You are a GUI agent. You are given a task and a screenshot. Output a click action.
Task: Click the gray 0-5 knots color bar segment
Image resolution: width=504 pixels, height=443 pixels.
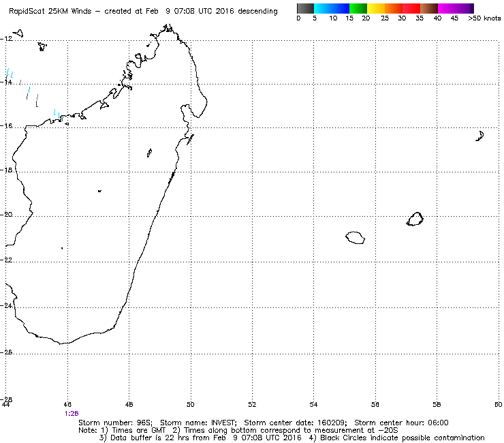tap(305, 8)
